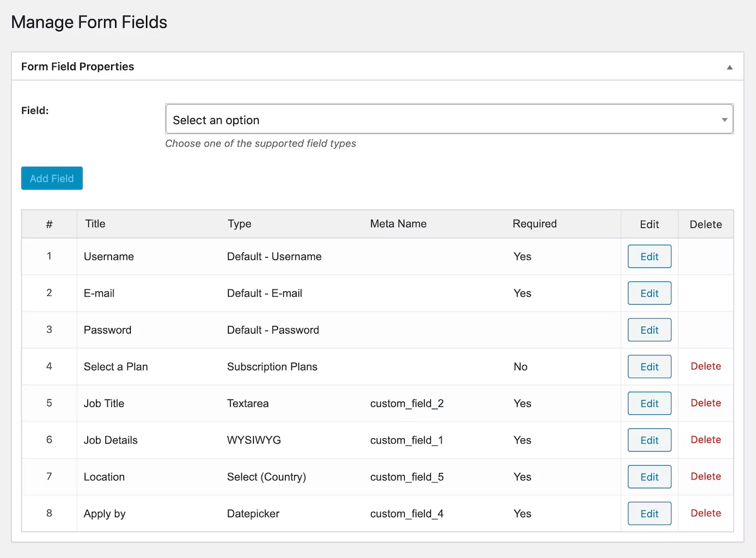The width and height of the screenshot is (756, 558).
Task: Click the 'Default - Username' type cell
Action: 274,256
